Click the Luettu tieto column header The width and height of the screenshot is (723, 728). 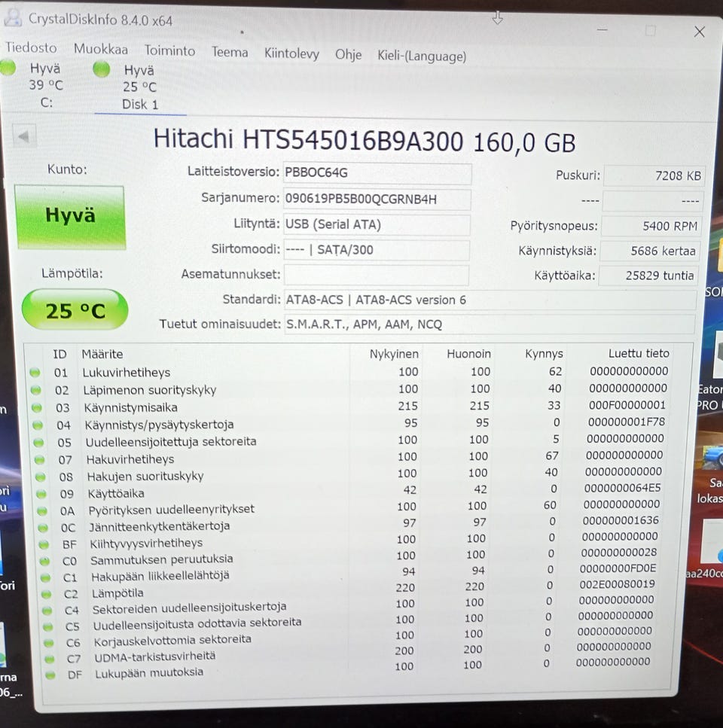tap(639, 353)
